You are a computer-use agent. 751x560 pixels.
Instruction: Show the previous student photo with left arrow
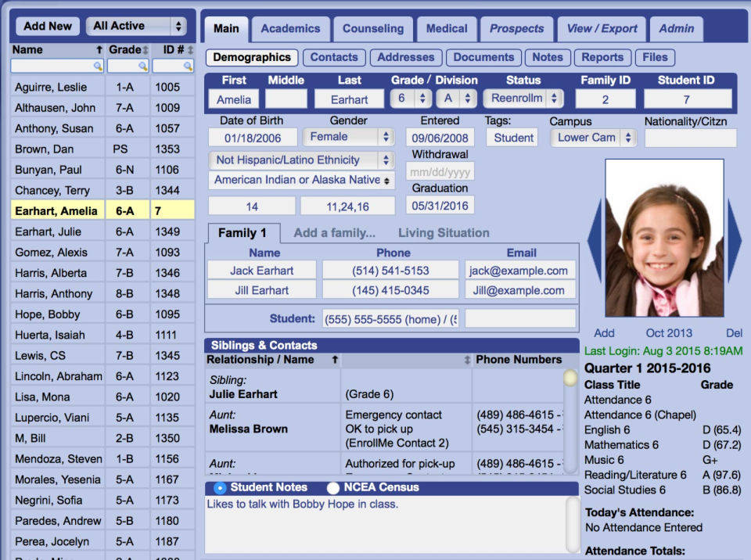click(x=595, y=240)
